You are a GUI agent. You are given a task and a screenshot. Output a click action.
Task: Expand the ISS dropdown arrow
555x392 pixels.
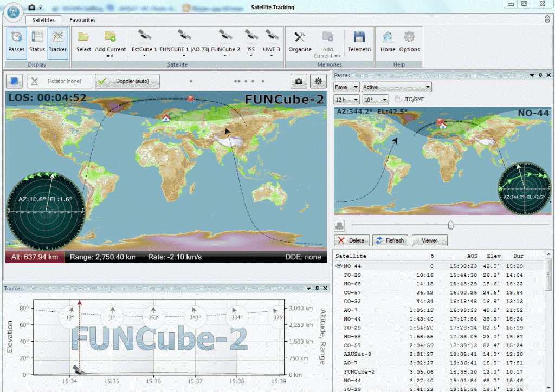tap(251, 55)
